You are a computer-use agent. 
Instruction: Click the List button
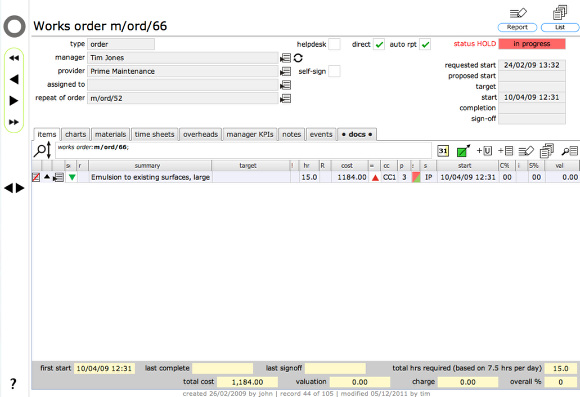click(560, 27)
